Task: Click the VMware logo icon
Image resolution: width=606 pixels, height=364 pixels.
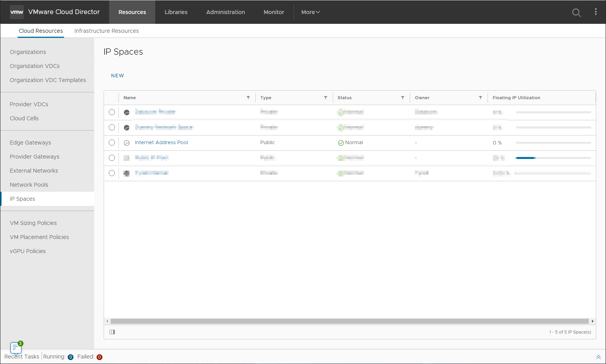Action: point(16,12)
